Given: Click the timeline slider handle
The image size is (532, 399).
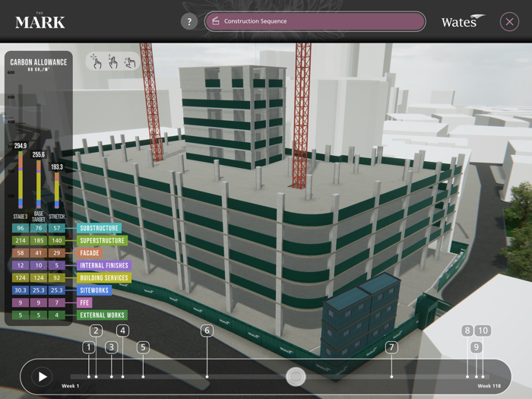Looking at the screenshot, I should click(296, 377).
